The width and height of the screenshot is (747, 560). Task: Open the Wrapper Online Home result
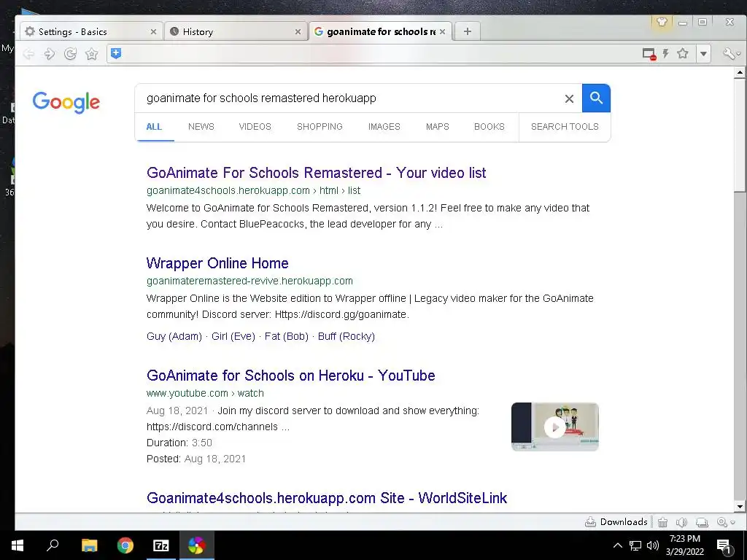point(217,262)
